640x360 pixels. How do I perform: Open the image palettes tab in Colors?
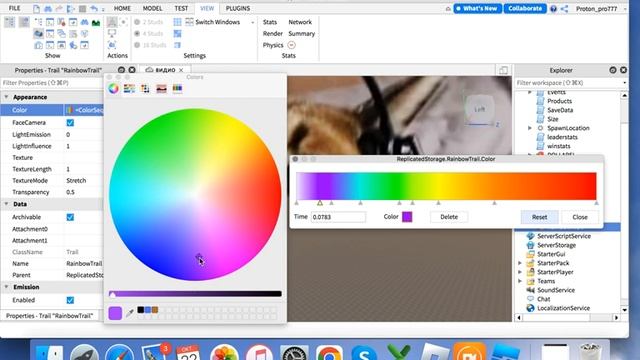[x=161, y=89]
